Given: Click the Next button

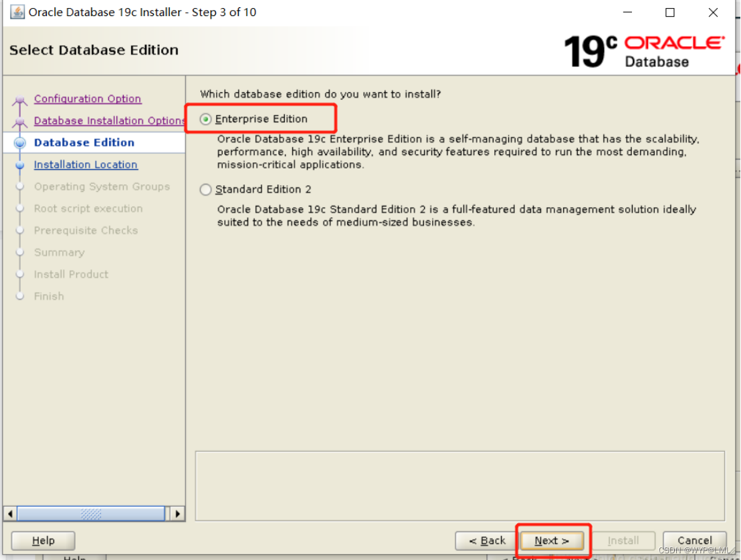Looking at the screenshot, I should pyautogui.click(x=552, y=541).
